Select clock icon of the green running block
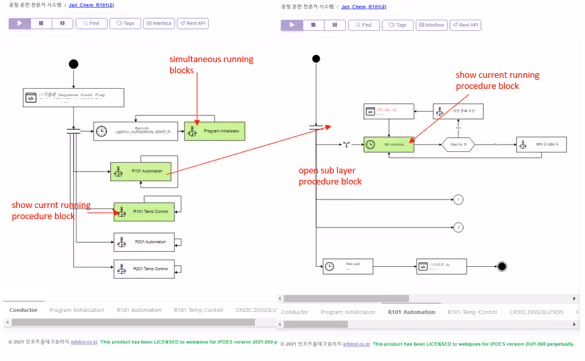 pos(370,144)
